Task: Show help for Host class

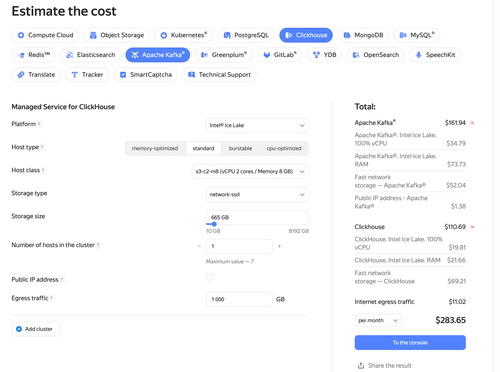Action: [43, 170]
